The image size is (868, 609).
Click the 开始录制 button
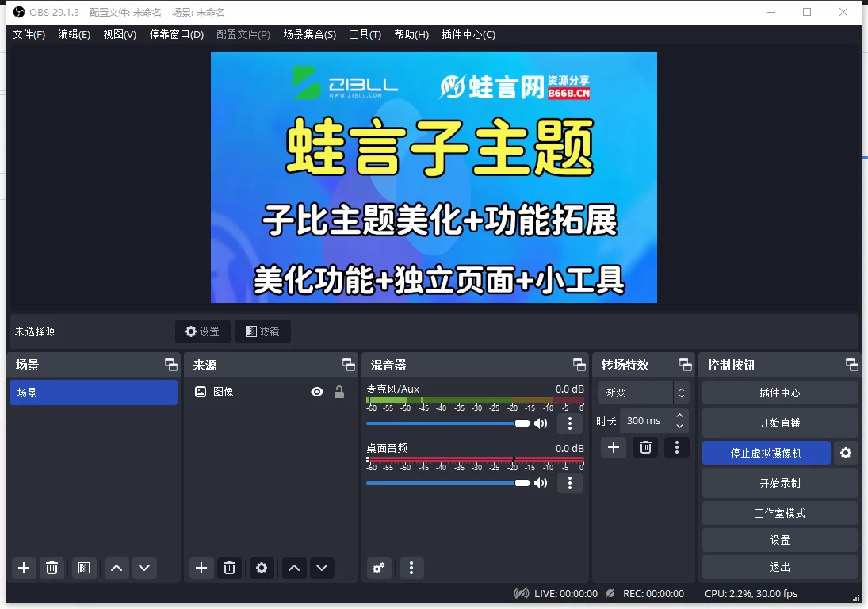tap(779, 483)
